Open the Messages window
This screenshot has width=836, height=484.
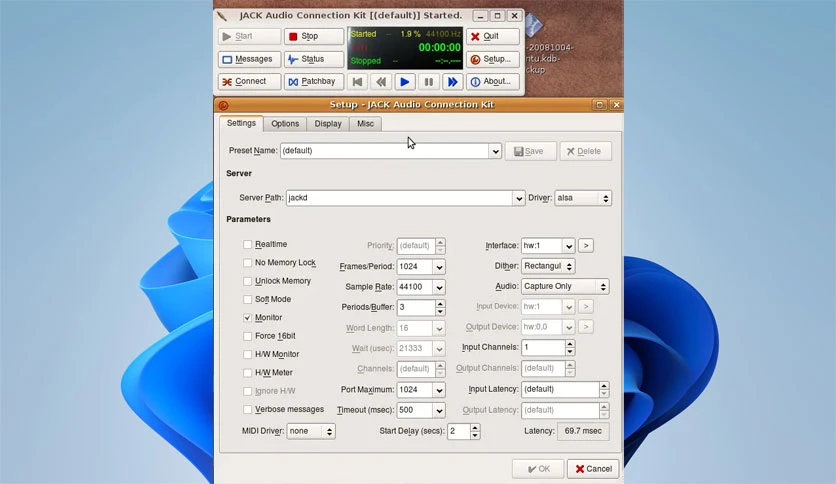click(249, 59)
